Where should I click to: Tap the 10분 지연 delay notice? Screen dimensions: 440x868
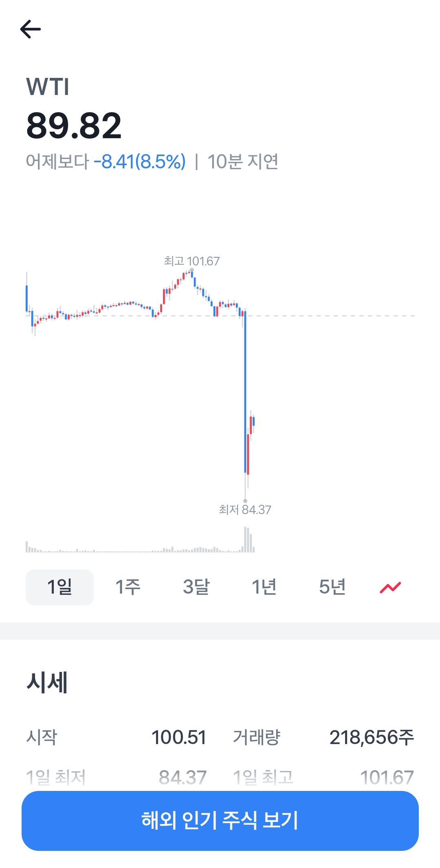243,162
